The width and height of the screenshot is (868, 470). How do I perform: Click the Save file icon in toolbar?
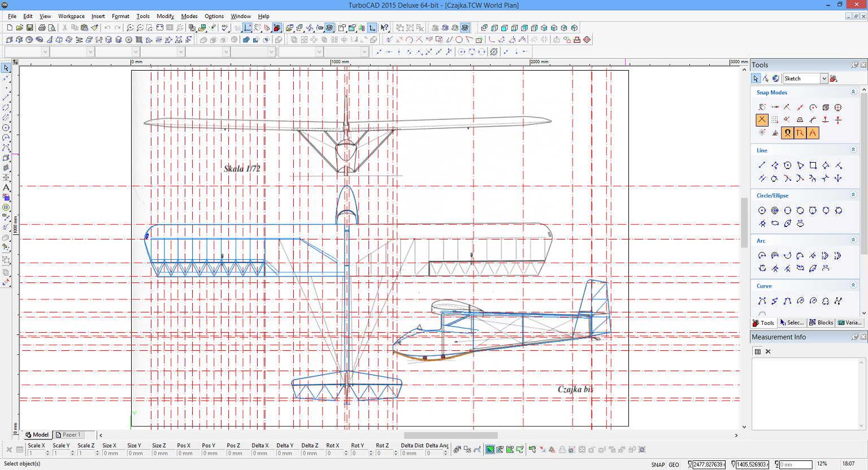29,28
